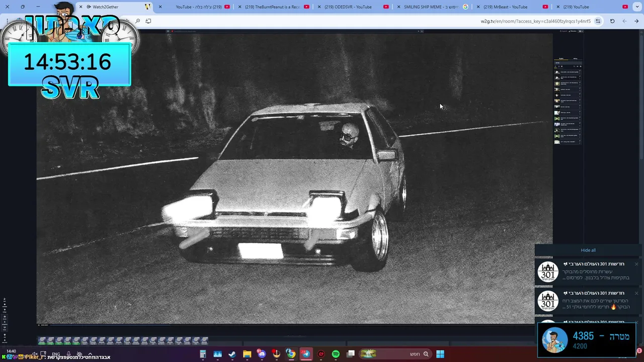
Task: Reload the Watch2Gether page
Action: tap(612, 21)
